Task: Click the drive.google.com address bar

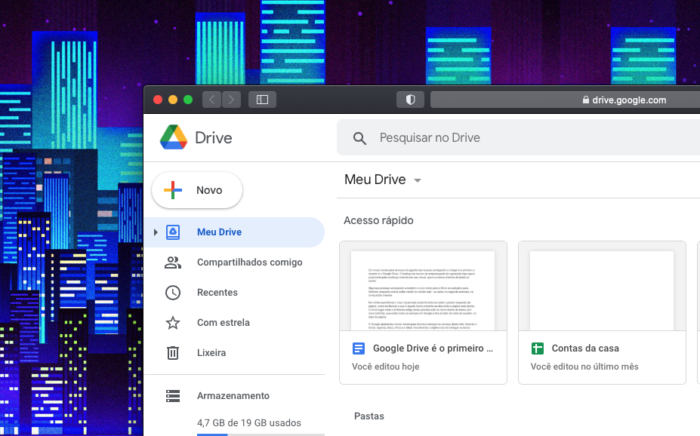Action: 565,100
